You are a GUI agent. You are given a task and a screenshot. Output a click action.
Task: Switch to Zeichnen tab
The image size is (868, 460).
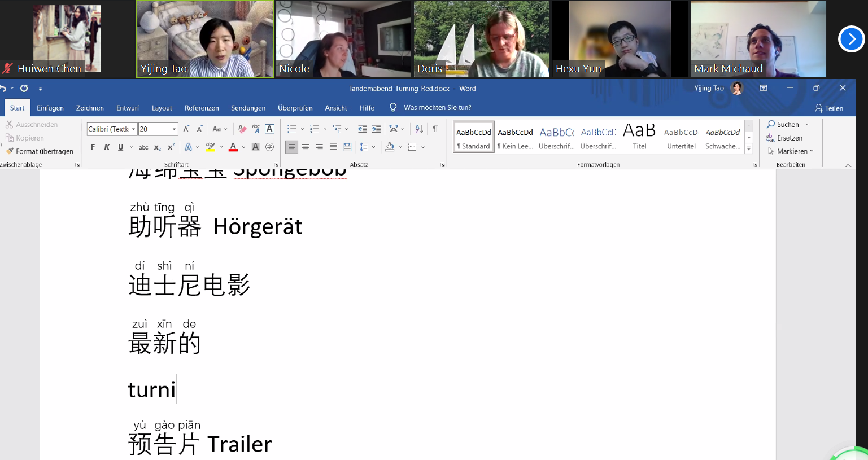(x=90, y=108)
